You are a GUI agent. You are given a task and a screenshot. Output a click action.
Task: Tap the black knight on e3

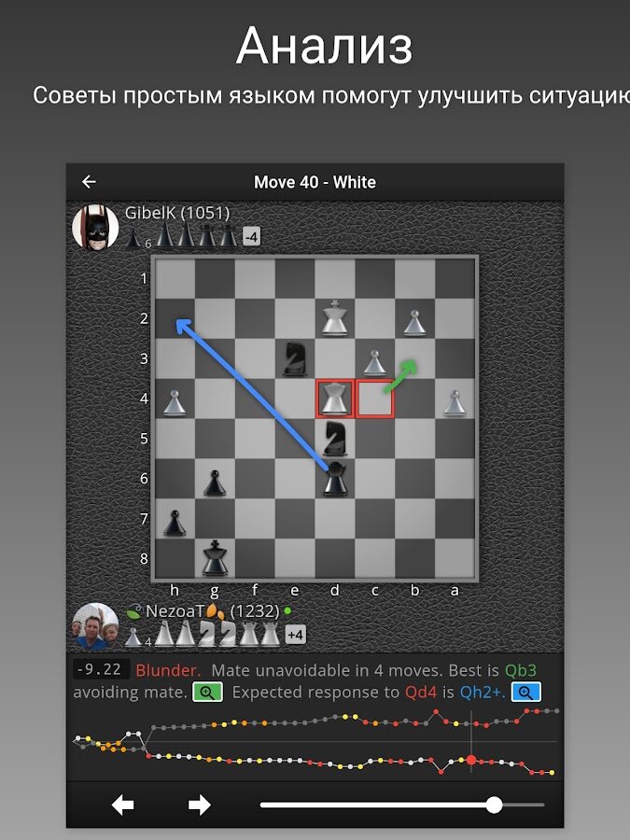tap(295, 358)
